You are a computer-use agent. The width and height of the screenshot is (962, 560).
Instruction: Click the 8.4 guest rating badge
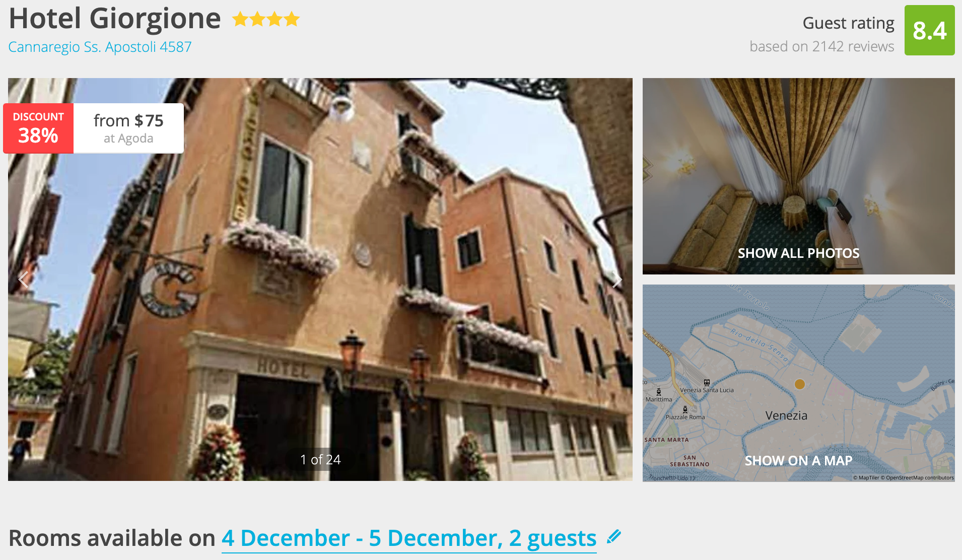click(x=929, y=30)
